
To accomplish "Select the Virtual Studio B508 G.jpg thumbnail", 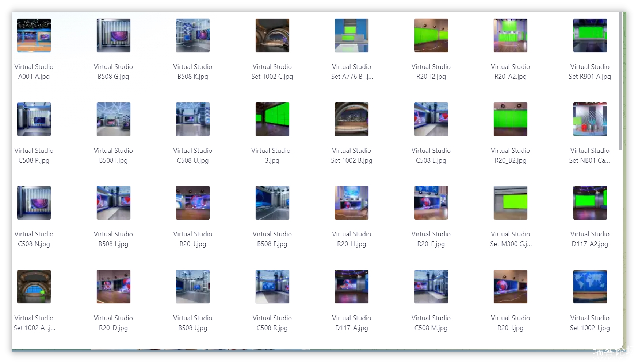I will pyautogui.click(x=114, y=35).
